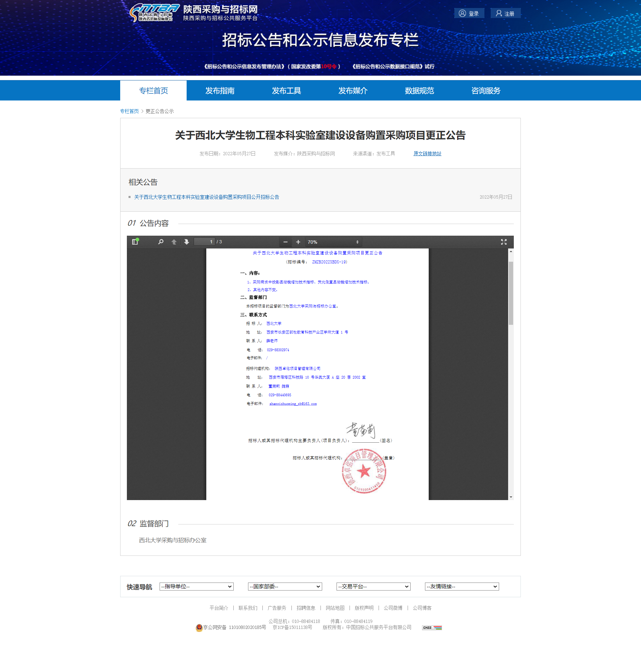Click the 登录 login button
The image size is (641, 672).
(469, 13)
